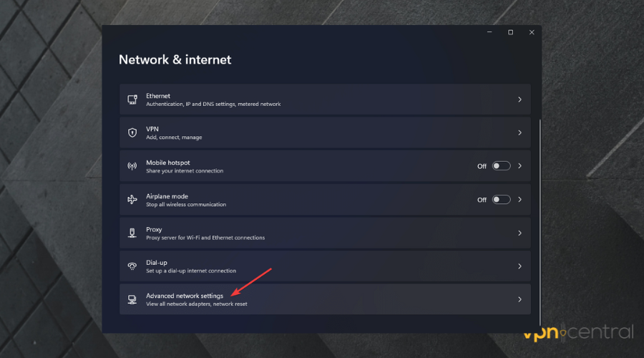Maximize the Settings window

point(510,32)
